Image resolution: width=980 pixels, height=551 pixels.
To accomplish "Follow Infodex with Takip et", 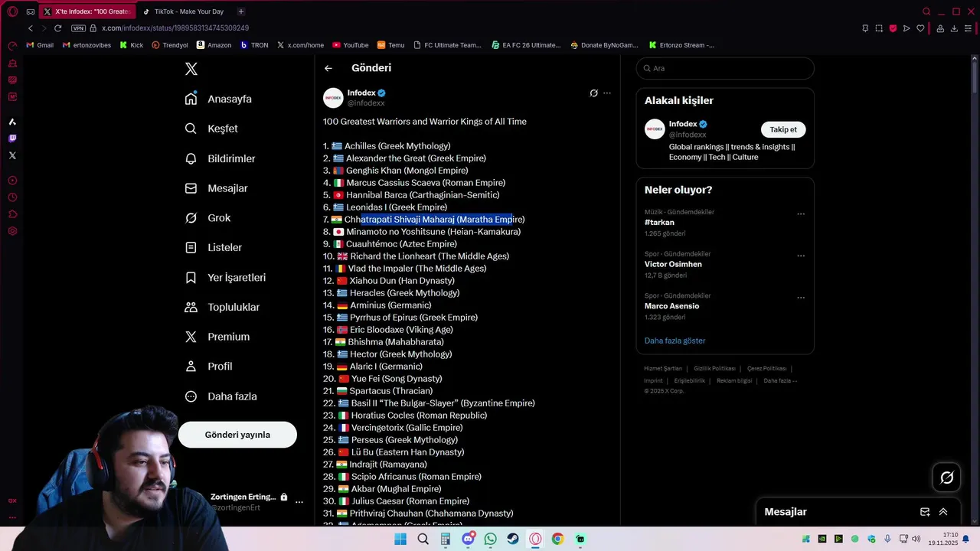I will [783, 129].
